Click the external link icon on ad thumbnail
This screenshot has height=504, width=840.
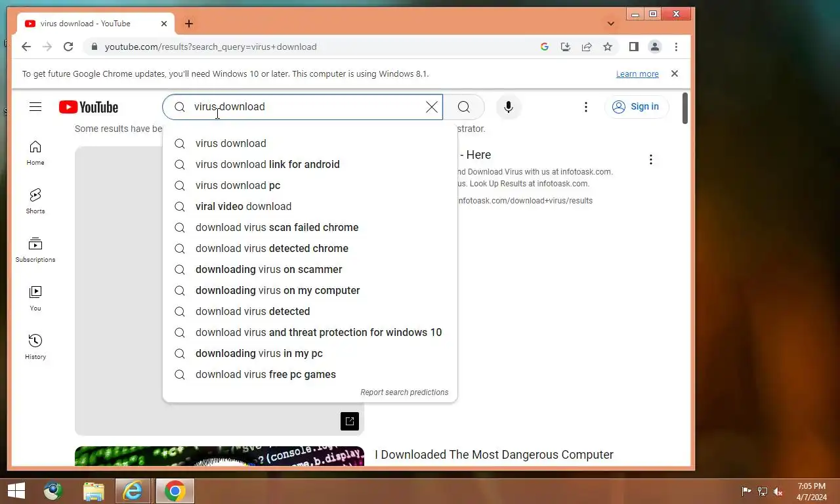point(350,421)
